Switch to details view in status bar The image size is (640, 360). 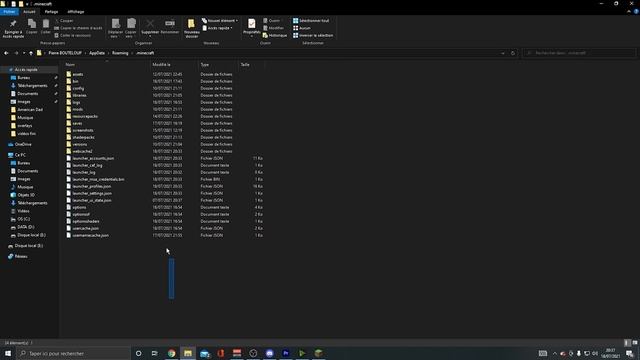tap(628, 343)
